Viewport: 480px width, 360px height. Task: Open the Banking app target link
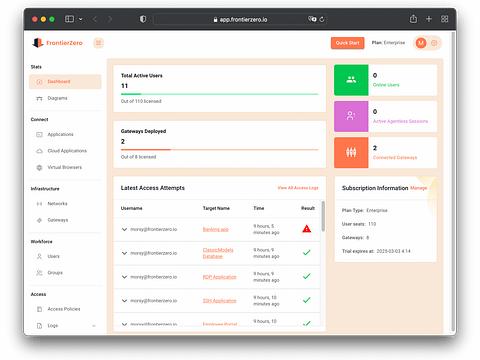pos(216,229)
